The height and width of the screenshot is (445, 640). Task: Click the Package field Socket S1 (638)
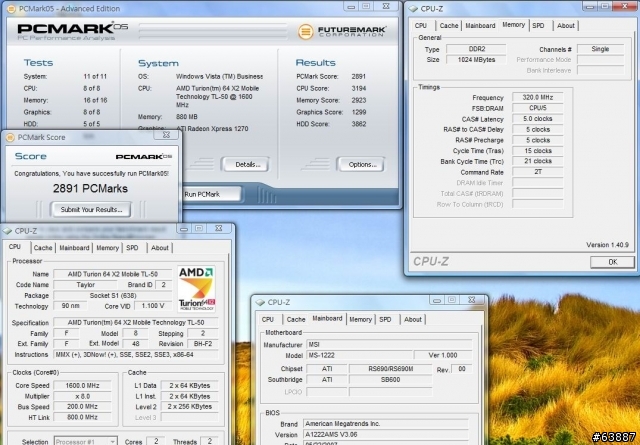pos(113,295)
